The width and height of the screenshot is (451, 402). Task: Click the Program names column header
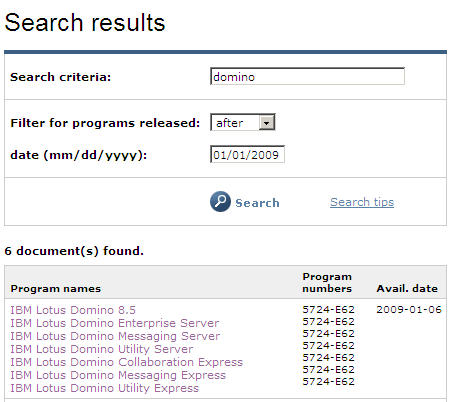point(56,289)
